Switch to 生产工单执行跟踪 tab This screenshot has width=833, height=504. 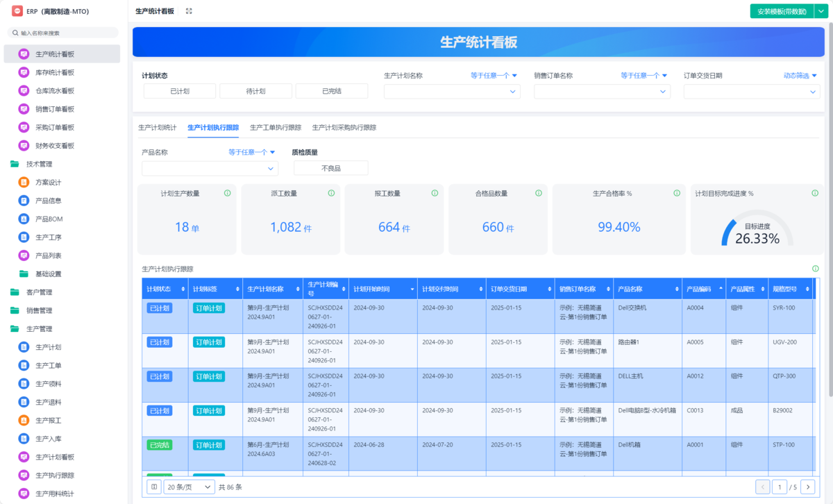pyautogui.click(x=276, y=128)
